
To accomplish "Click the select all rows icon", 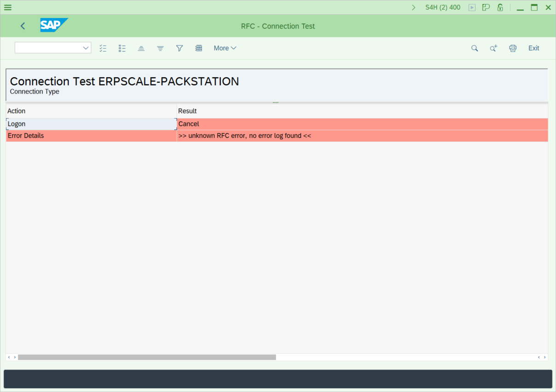I will point(103,48).
